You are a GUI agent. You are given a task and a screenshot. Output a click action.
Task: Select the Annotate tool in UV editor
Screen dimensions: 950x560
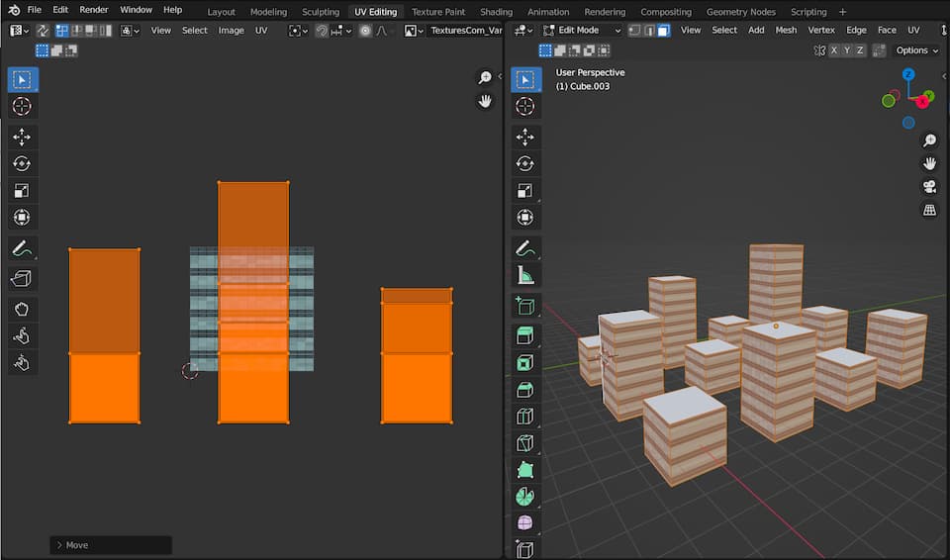(22, 249)
